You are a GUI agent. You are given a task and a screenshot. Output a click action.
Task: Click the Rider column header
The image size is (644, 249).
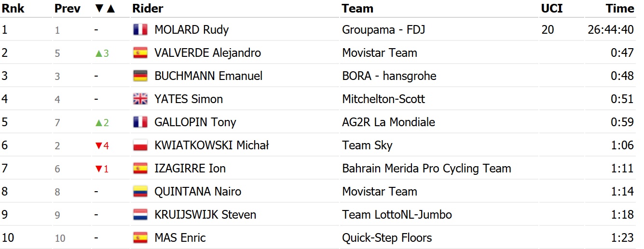coord(148,9)
